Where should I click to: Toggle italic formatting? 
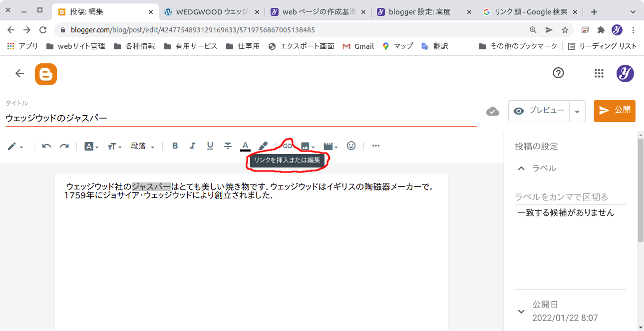192,146
